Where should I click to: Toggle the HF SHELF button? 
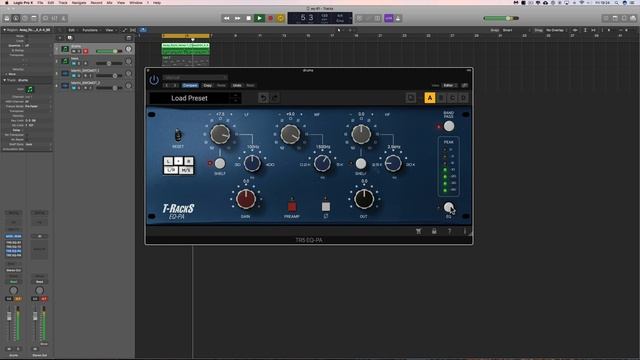click(x=360, y=164)
